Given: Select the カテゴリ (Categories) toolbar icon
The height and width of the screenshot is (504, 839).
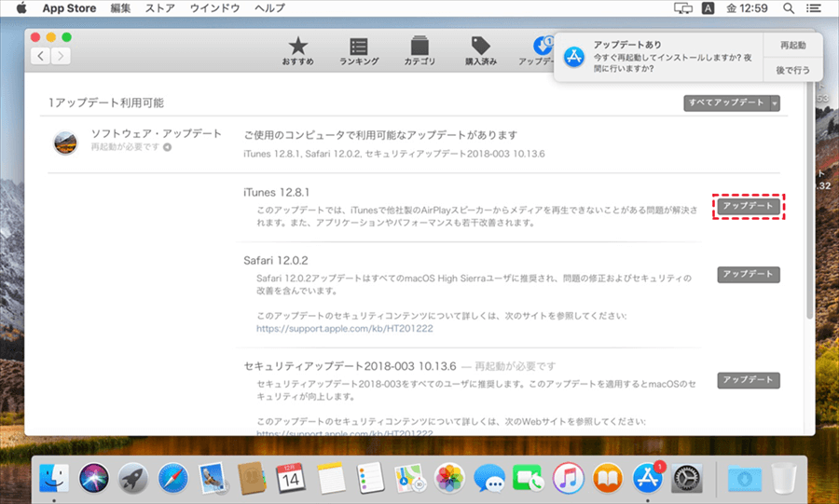Looking at the screenshot, I should (419, 51).
